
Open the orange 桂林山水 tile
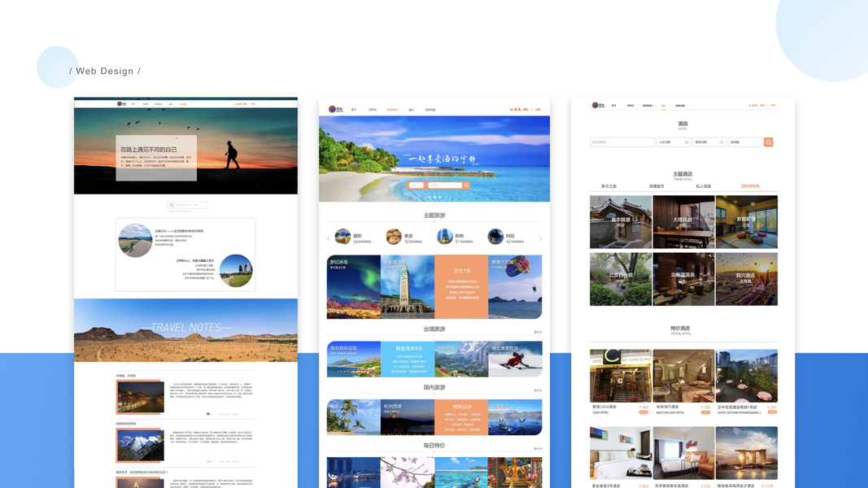pyautogui.click(x=462, y=417)
